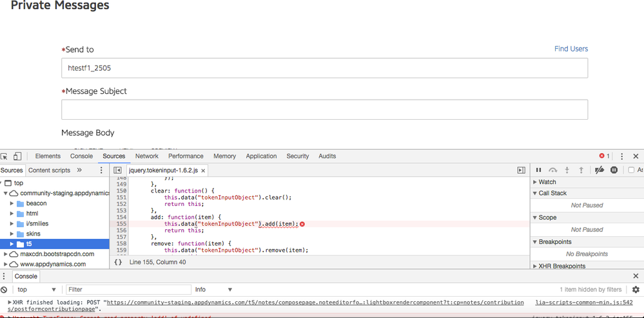Close the console drawer
This screenshot has width=644, height=318.
636,276
